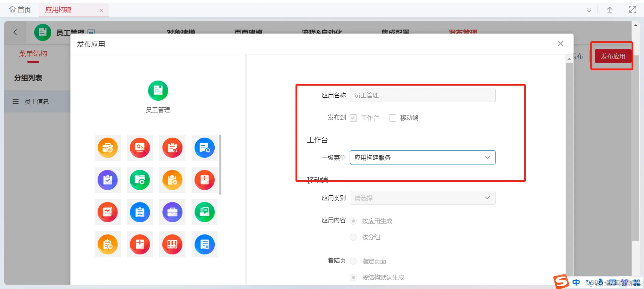
Task: Click the hamburger icon beside 员工信息
Action: [15, 101]
